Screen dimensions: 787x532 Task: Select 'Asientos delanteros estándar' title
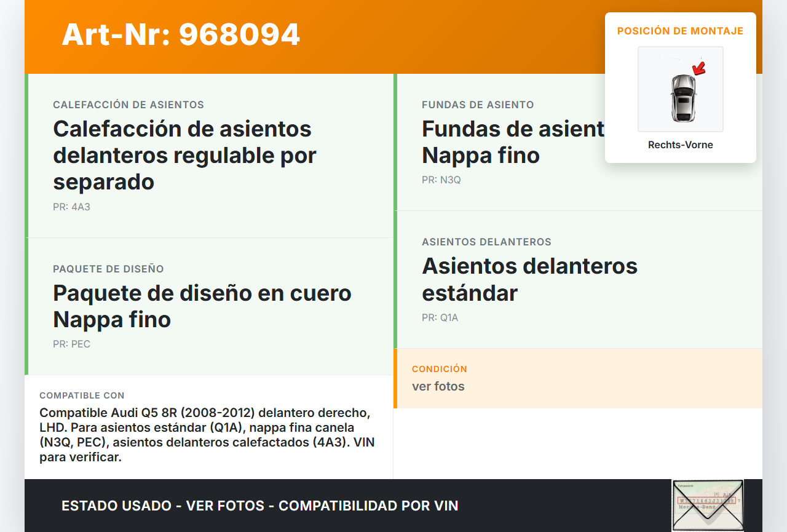[530, 279]
